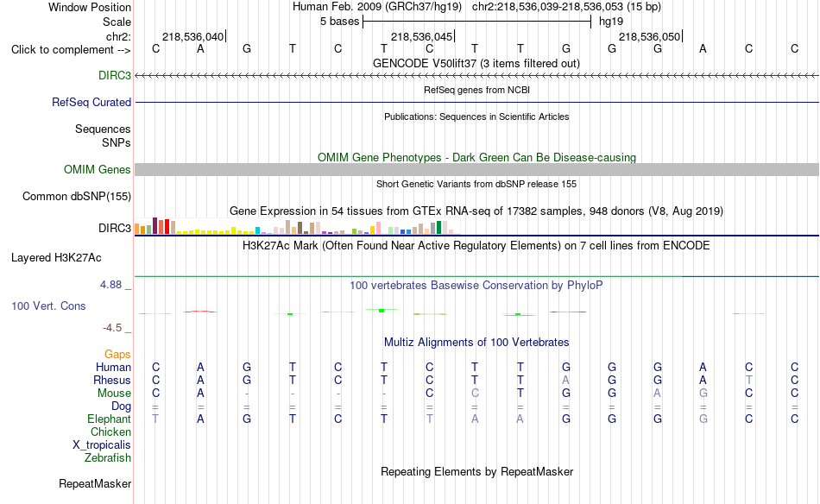Click the 'chr2:' ruler label

(x=118, y=36)
